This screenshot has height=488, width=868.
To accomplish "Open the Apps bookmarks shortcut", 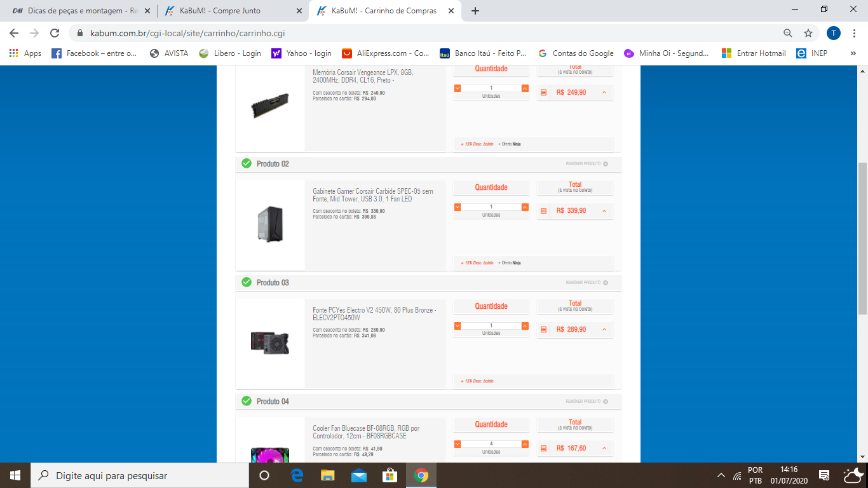I will (25, 53).
